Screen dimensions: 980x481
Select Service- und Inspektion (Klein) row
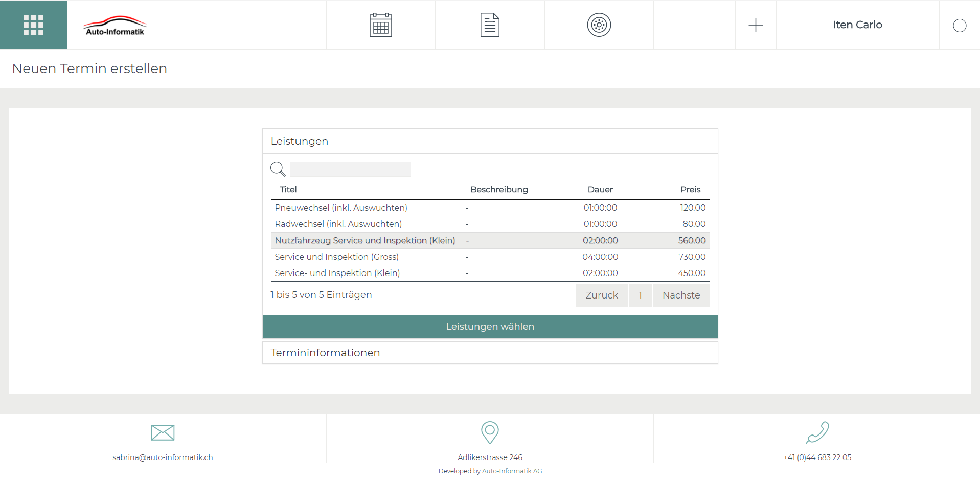490,273
